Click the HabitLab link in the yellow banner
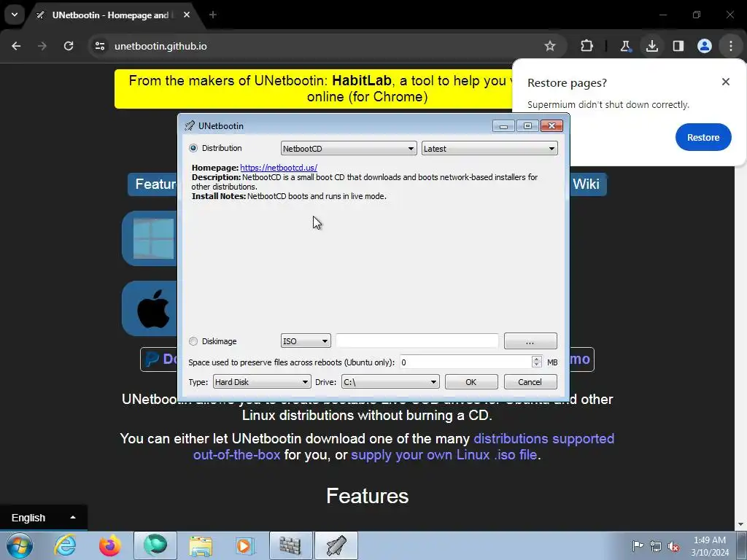Viewport: 747px width, 560px height. click(x=362, y=80)
